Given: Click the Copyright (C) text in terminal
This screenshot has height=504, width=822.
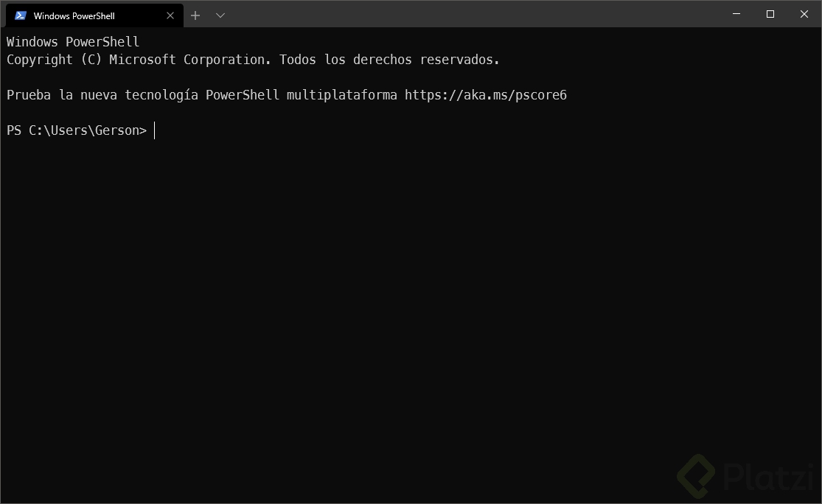Looking at the screenshot, I should point(54,60).
